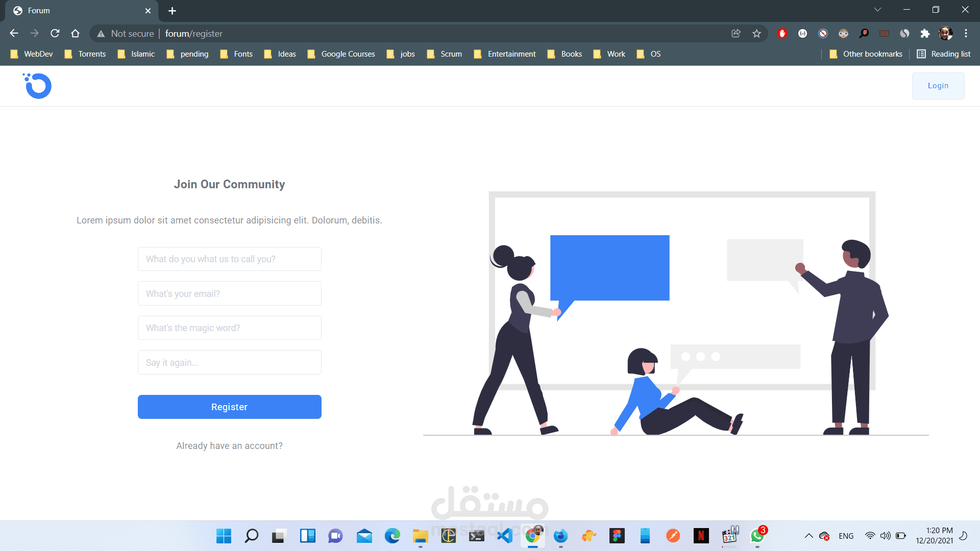The width and height of the screenshot is (980, 551).
Task: Click the Not secure warning icon
Action: 101,34
